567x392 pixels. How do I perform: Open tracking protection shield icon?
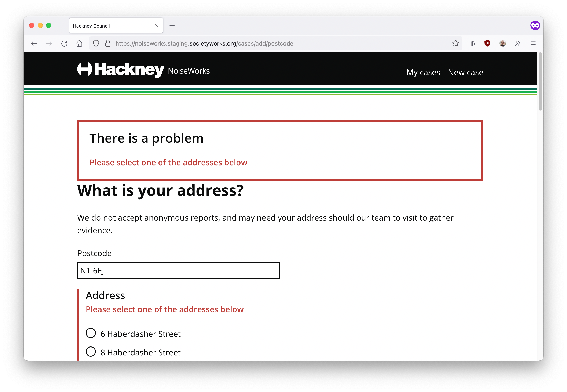(96, 43)
